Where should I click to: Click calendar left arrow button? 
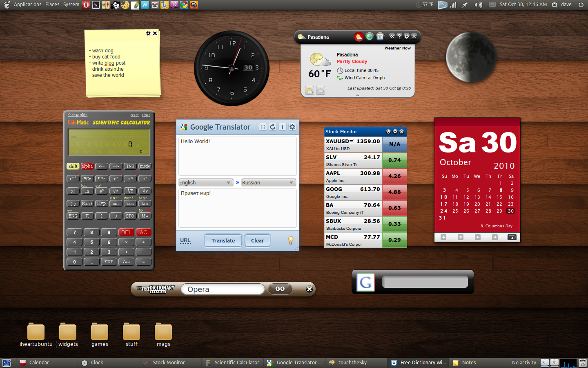(478, 237)
